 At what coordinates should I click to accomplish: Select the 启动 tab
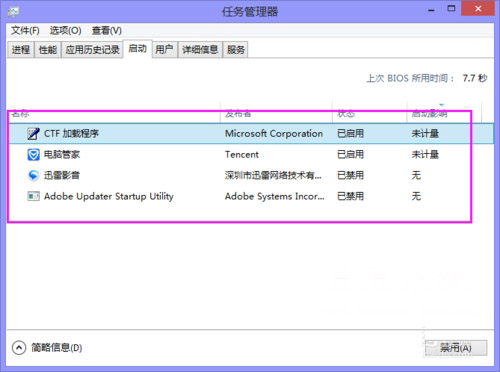138,49
